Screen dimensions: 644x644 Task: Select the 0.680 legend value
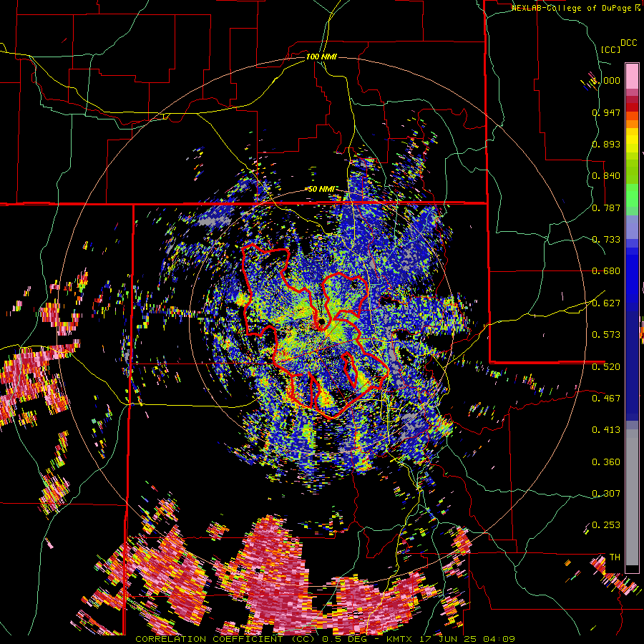click(606, 271)
